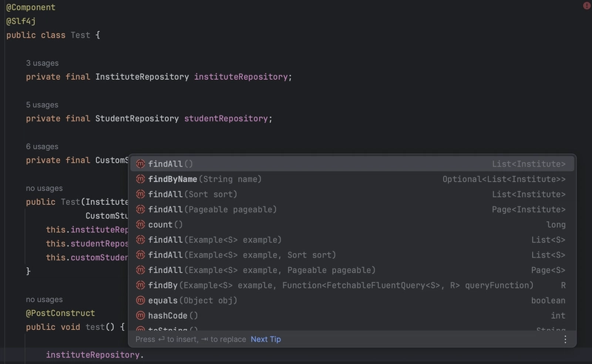
Task: Click "no usages" hint above @PostConstruct
Action: click(x=44, y=300)
